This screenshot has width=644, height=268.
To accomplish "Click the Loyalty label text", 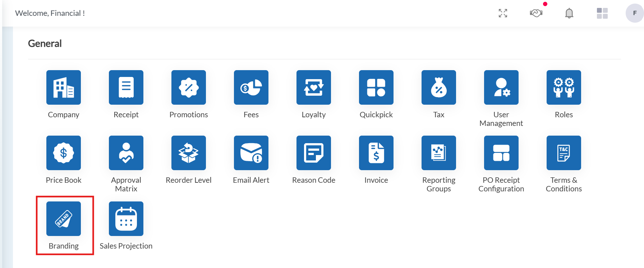I will 314,115.
